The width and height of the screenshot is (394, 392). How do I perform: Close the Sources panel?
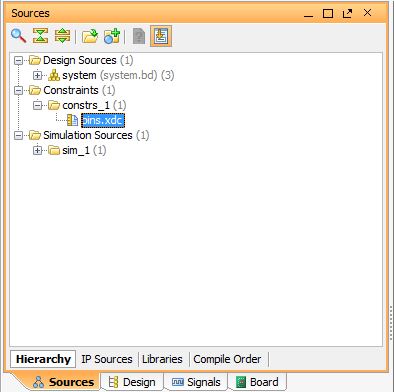pos(367,13)
